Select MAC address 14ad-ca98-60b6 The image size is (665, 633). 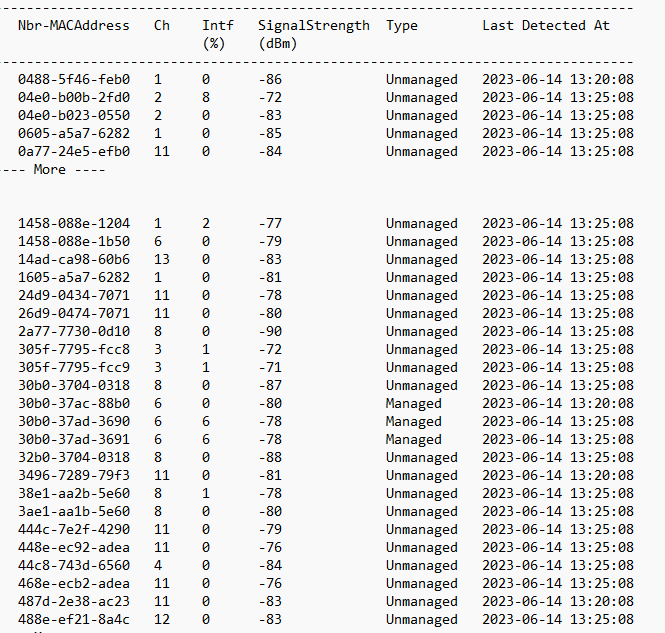[73, 260]
